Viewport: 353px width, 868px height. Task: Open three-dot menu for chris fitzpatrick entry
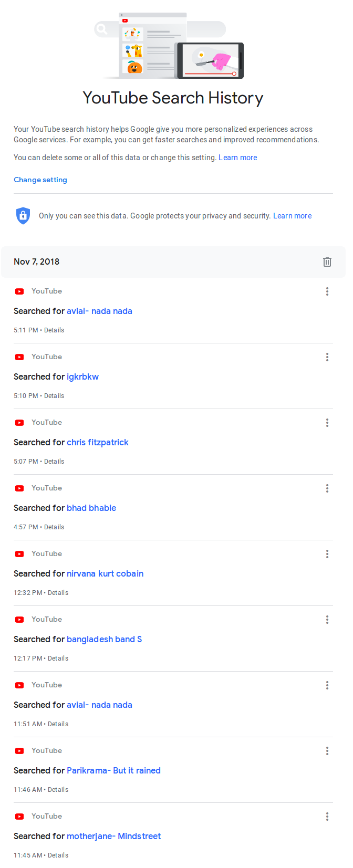click(327, 423)
